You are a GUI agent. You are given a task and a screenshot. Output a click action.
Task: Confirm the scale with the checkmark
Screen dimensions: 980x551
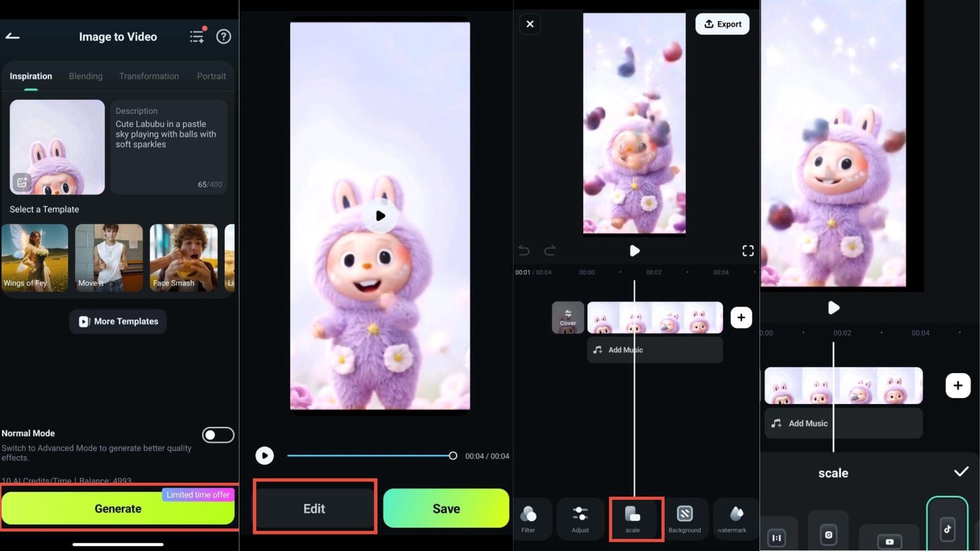click(x=961, y=471)
